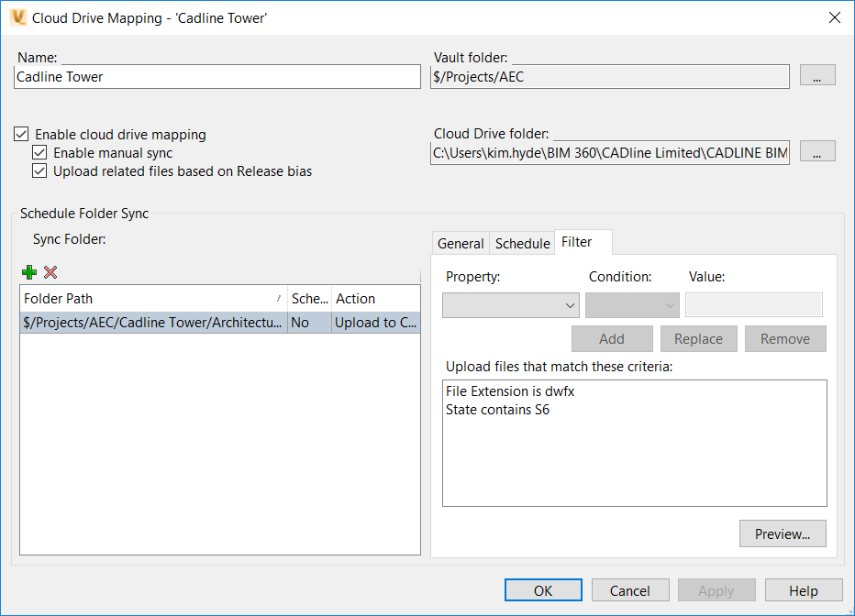Image resolution: width=855 pixels, height=616 pixels.
Task: Click the red X remove sync folder icon
Action: click(x=50, y=271)
